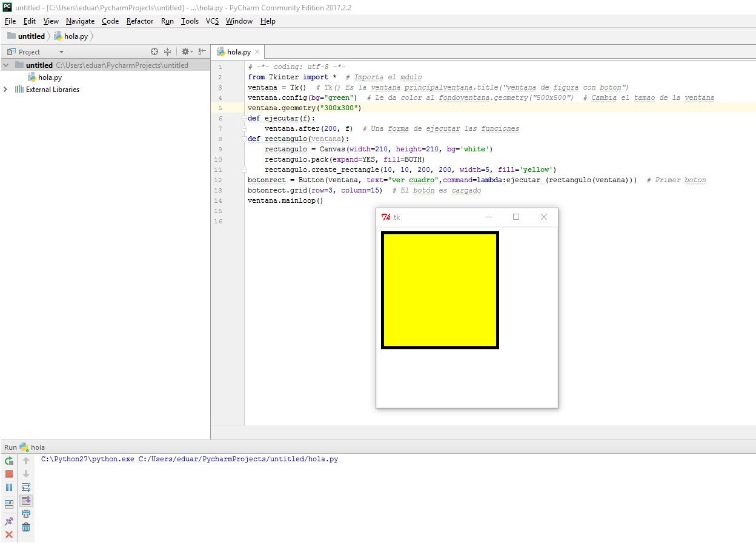Screen dimensions: 756x543
Task: Clear the console output with trash icon
Action: click(x=26, y=527)
